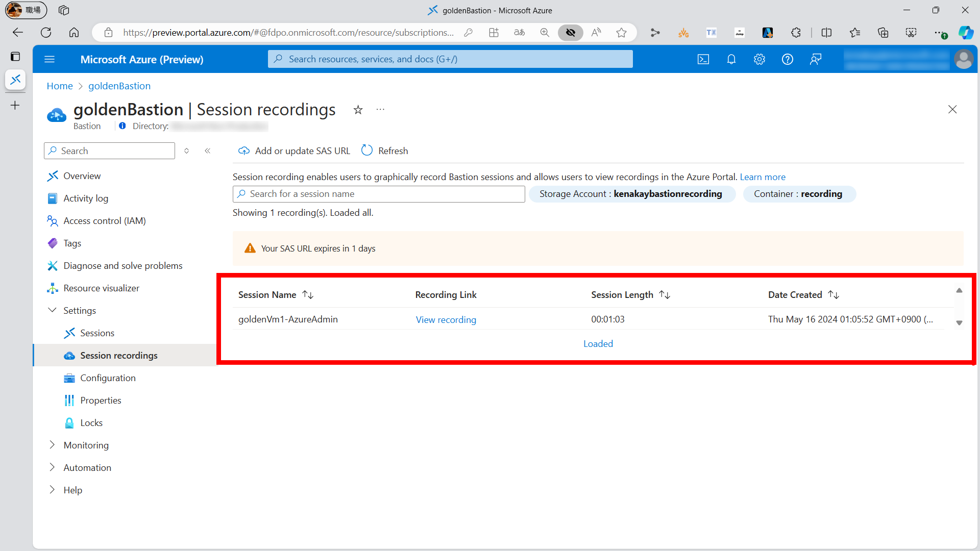Click the table scrollbar up arrow
This screenshot has height=551, width=980.
click(959, 290)
